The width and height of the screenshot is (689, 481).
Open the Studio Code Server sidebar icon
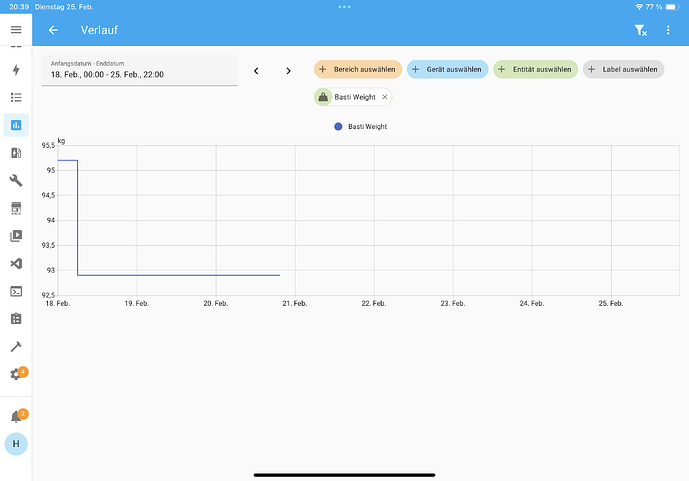click(16, 264)
